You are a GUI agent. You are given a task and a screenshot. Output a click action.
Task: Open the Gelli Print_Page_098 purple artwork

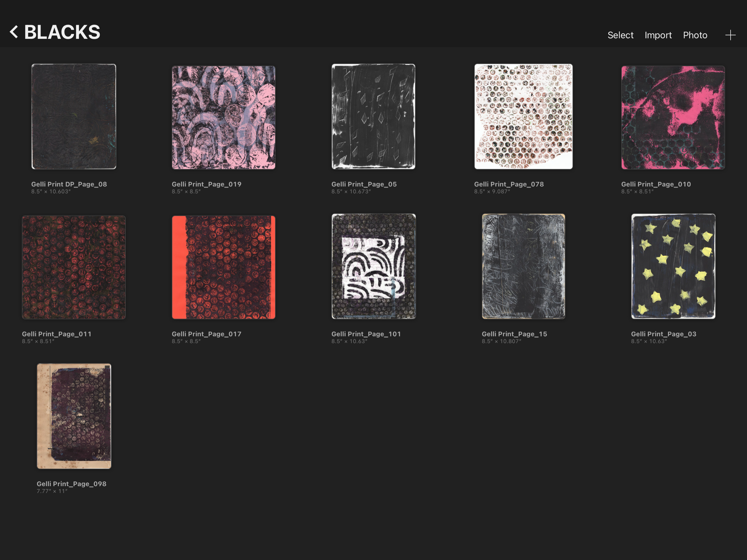click(74, 416)
